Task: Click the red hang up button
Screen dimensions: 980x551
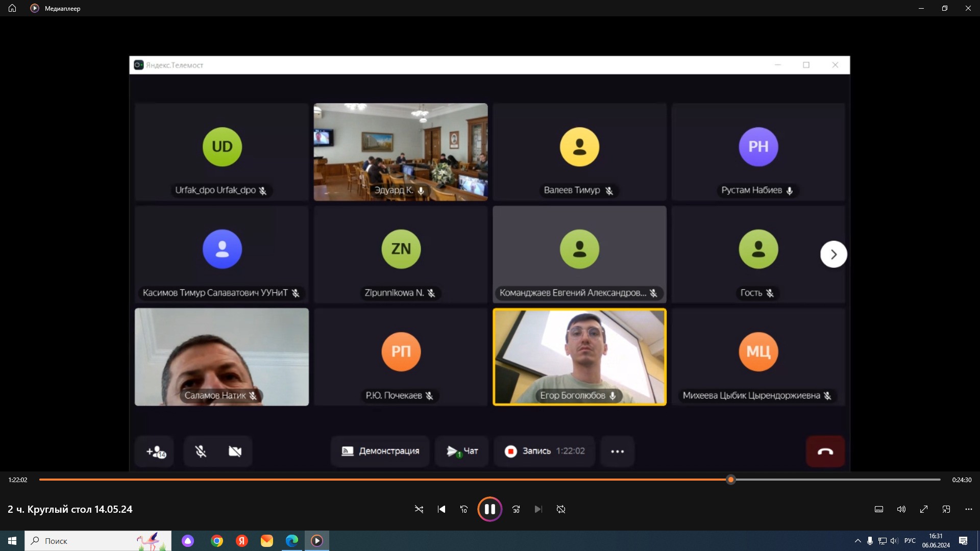Action: (x=825, y=452)
